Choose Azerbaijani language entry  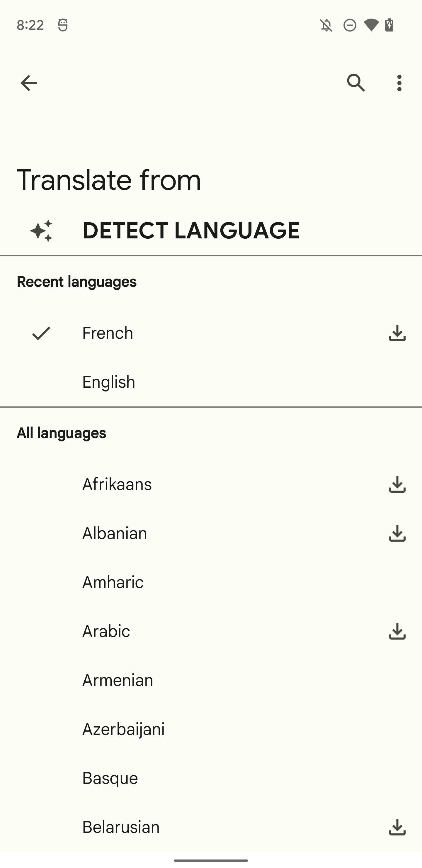(211, 729)
